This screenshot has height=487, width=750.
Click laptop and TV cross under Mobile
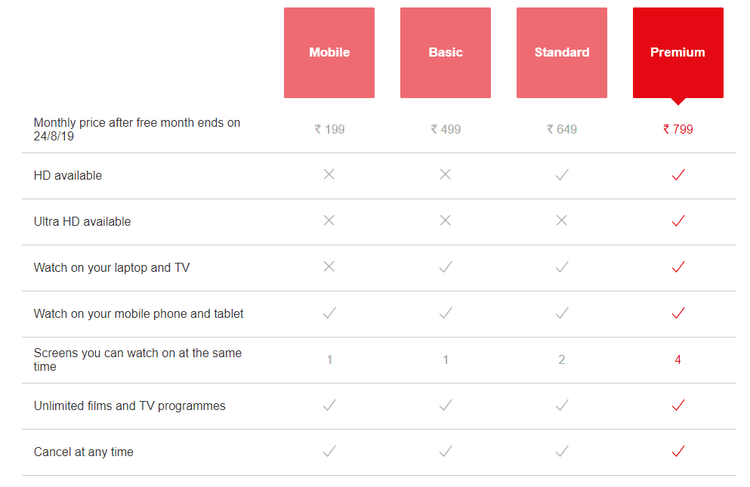coord(329,267)
